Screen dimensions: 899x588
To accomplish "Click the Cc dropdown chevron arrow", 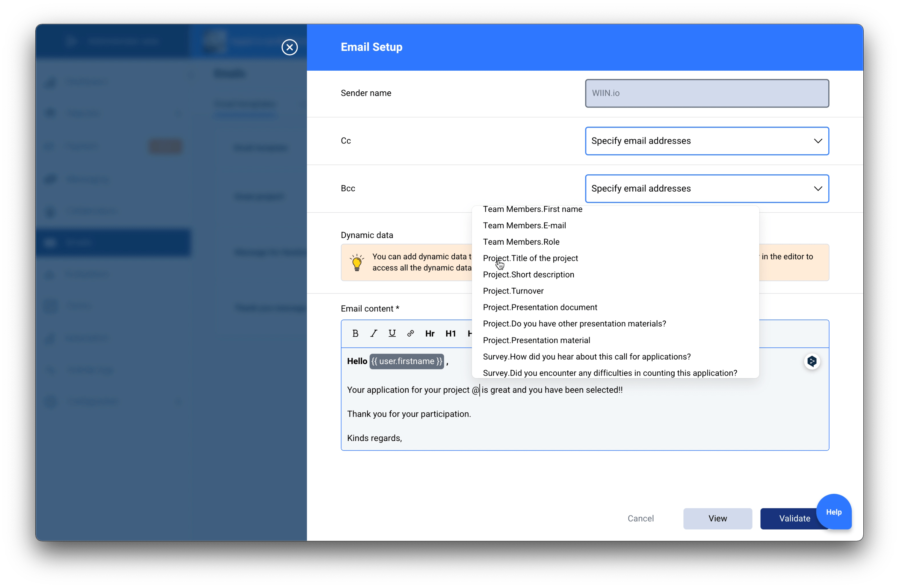I will pos(818,141).
